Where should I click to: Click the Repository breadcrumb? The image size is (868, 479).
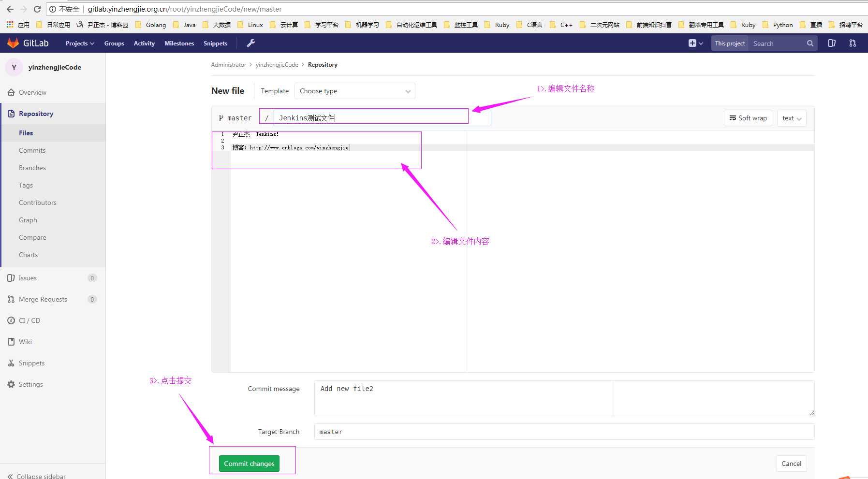[x=323, y=65]
